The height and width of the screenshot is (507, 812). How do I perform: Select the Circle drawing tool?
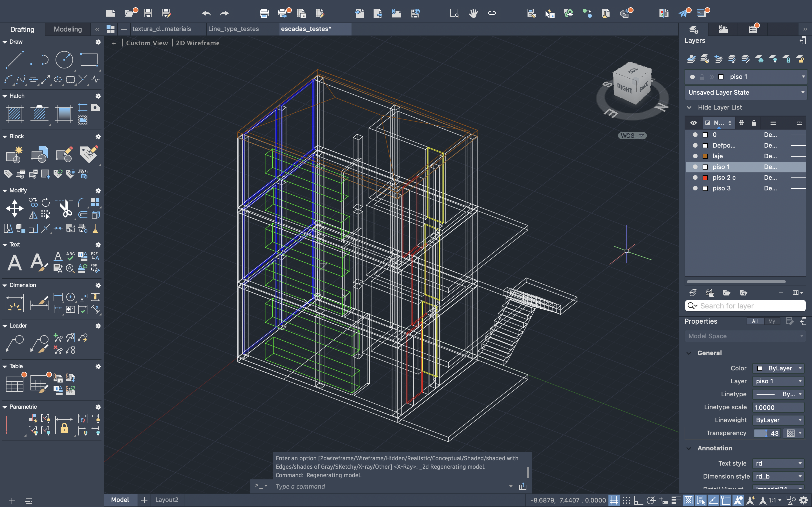pyautogui.click(x=64, y=60)
